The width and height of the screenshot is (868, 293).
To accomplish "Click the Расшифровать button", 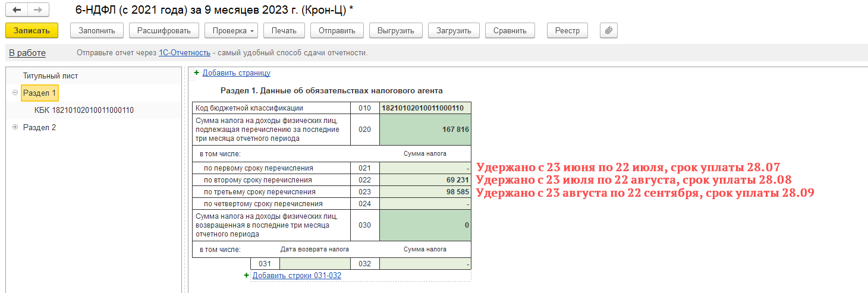I will coord(164,30).
